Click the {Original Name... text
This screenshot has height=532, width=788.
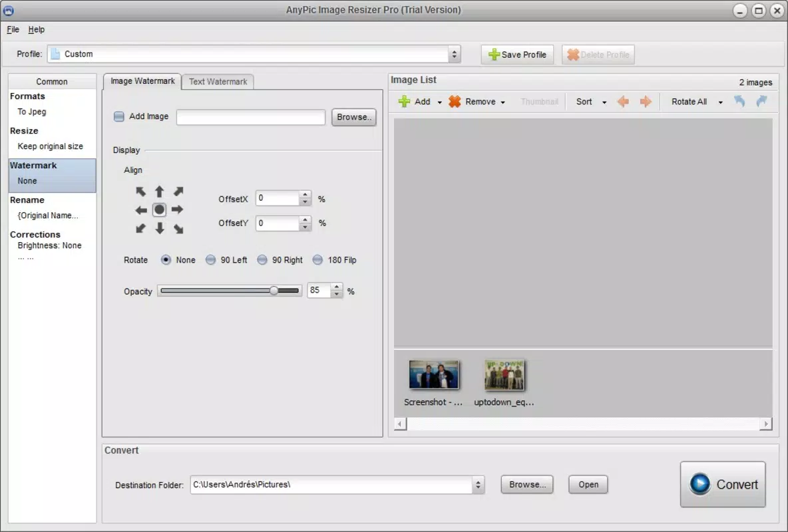coord(48,215)
